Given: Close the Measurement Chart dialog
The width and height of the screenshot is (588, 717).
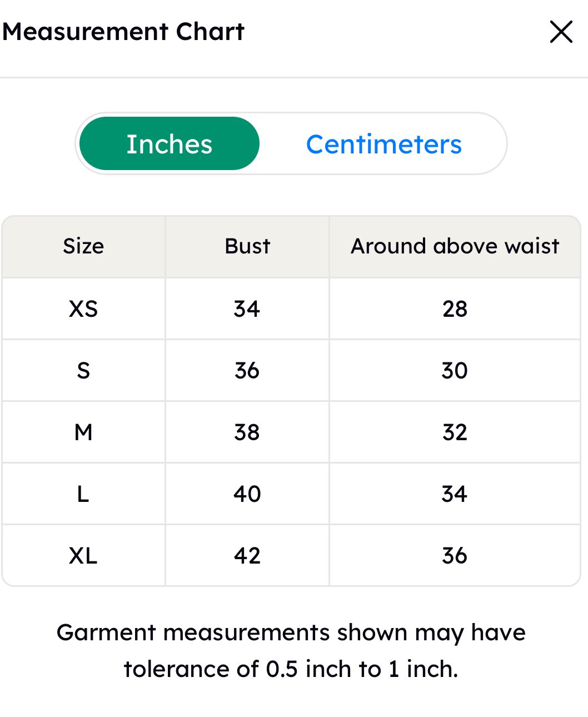Looking at the screenshot, I should tap(561, 32).
